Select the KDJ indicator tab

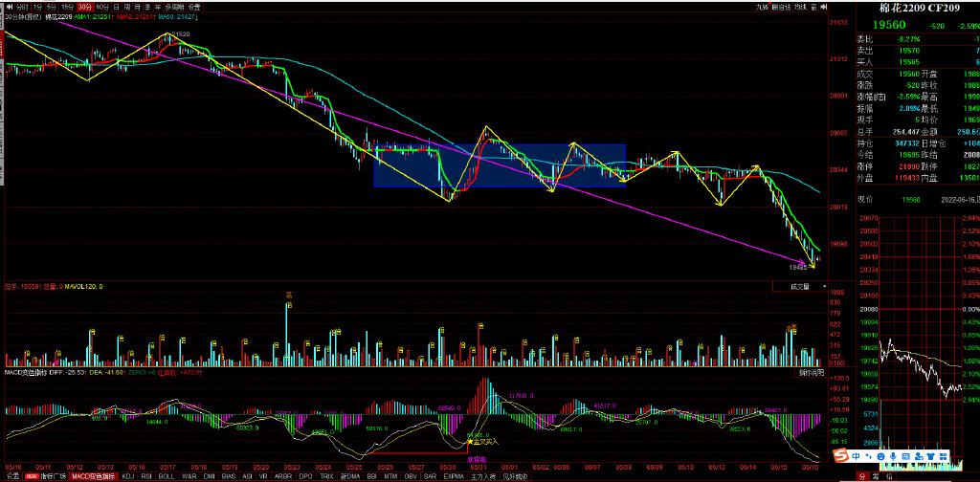click(x=128, y=476)
